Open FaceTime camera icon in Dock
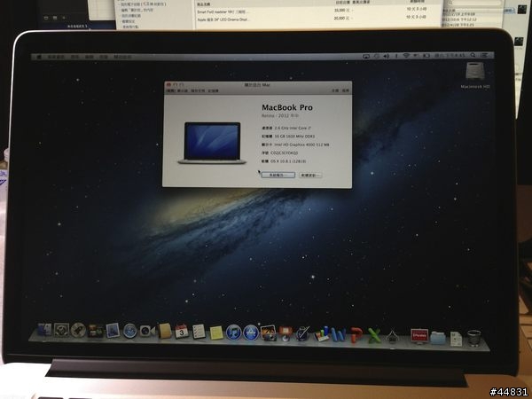 147,331
